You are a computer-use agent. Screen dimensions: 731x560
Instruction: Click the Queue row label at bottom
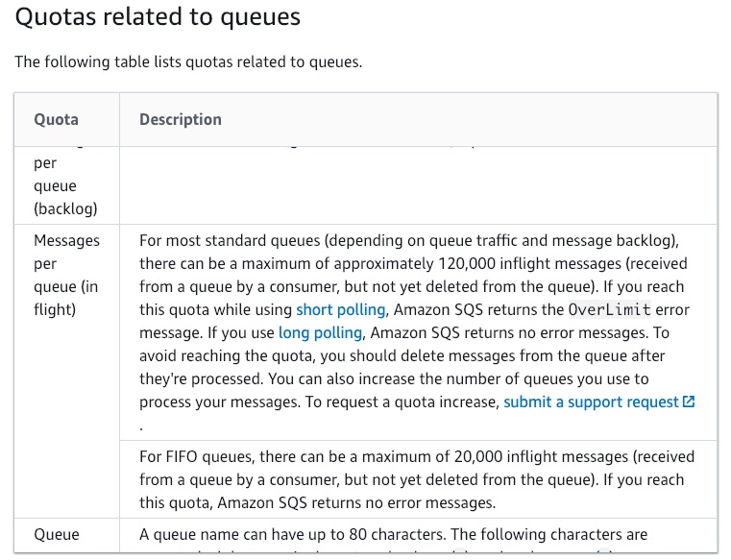tap(57, 534)
